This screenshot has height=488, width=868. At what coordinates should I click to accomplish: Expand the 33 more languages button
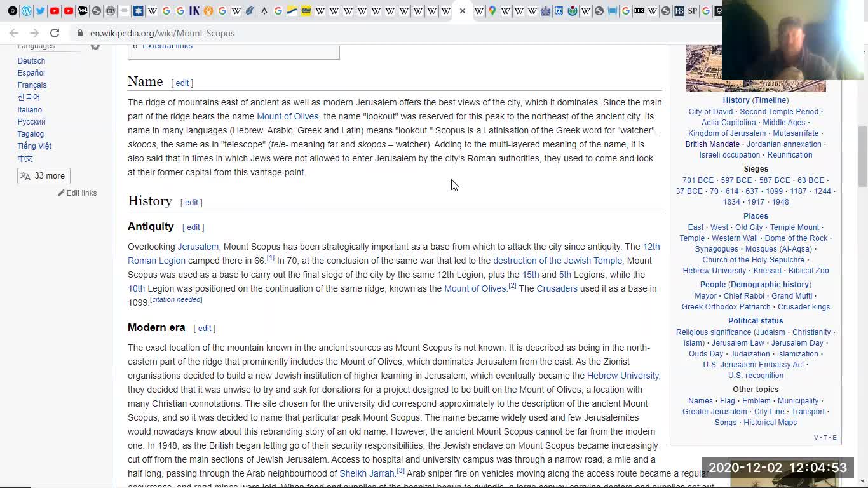tap(43, 176)
